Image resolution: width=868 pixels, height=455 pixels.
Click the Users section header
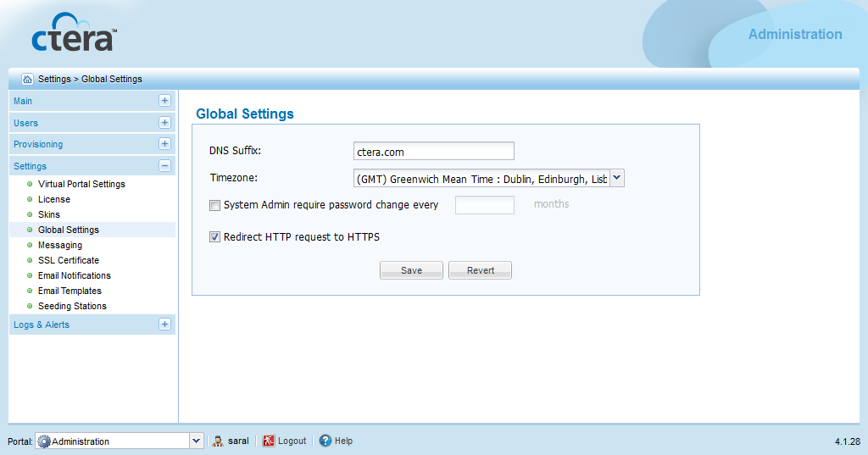pos(92,122)
